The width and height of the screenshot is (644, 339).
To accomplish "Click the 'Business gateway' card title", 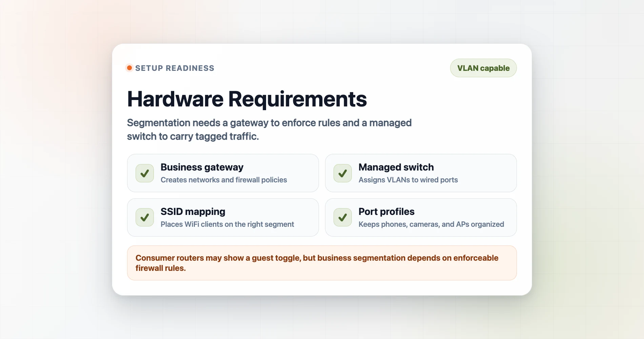I will pyautogui.click(x=202, y=167).
